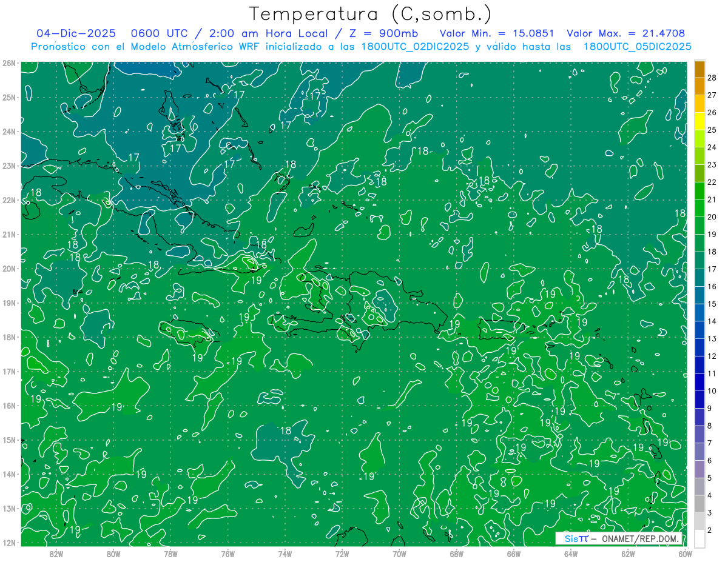
Task: Select the "Valor Max. = 21.4708" value
Action: (626, 33)
